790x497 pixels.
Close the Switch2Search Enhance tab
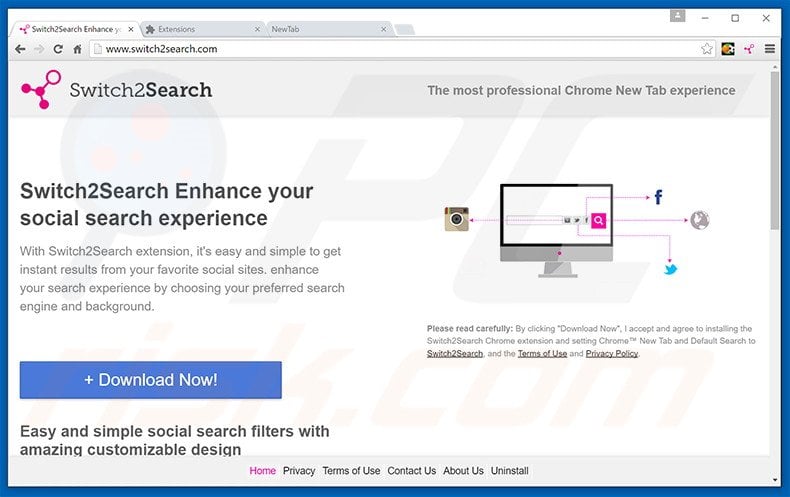(131, 29)
